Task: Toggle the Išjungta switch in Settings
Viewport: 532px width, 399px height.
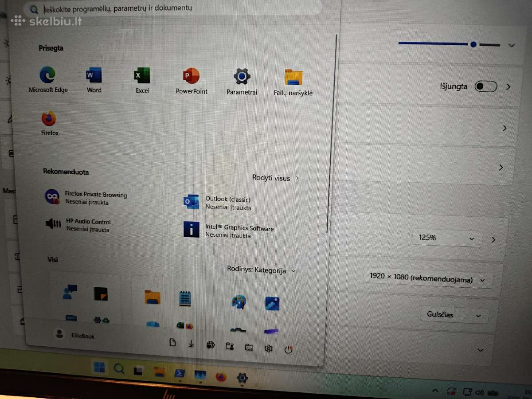Action: click(485, 86)
